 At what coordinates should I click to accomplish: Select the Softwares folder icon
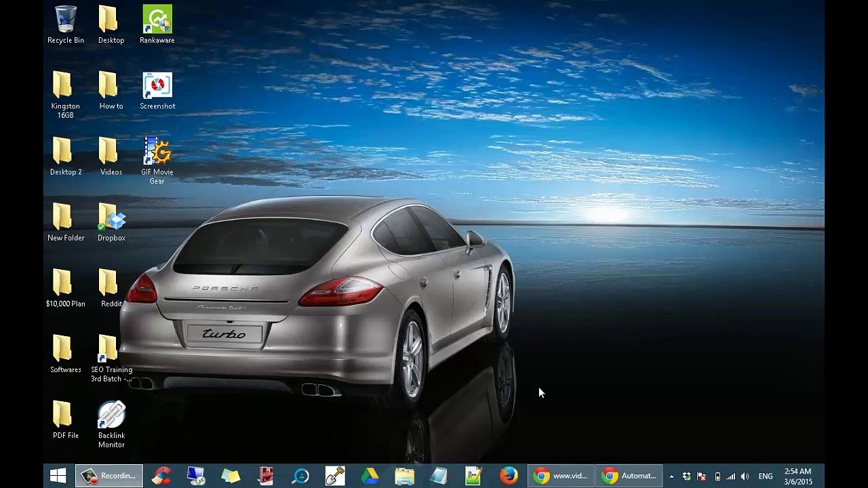66,354
